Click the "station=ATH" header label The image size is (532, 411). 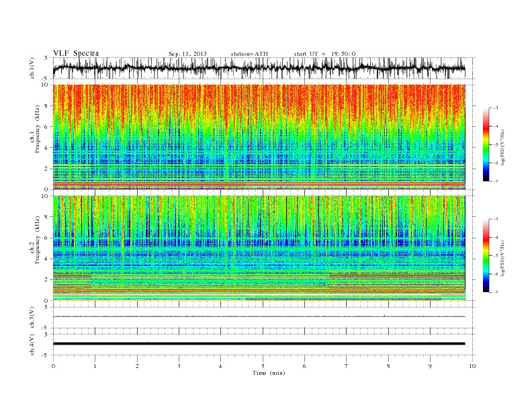pyautogui.click(x=249, y=54)
